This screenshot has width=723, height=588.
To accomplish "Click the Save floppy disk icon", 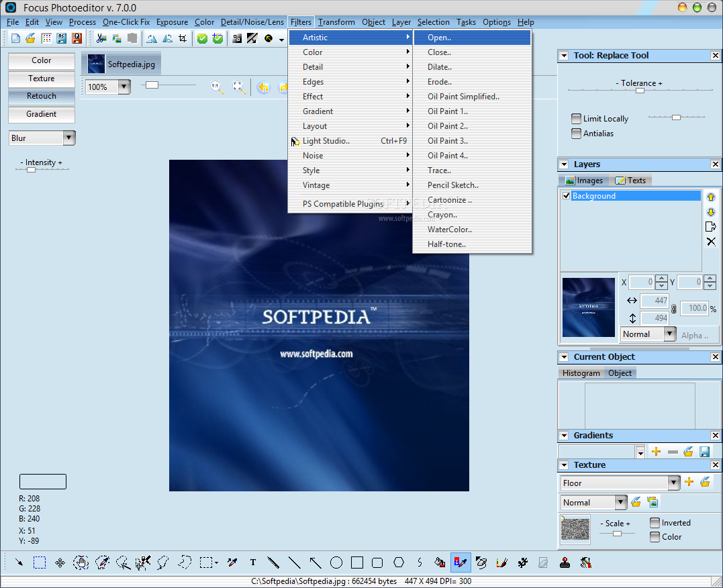I will pyautogui.click(x=61, y=38).
